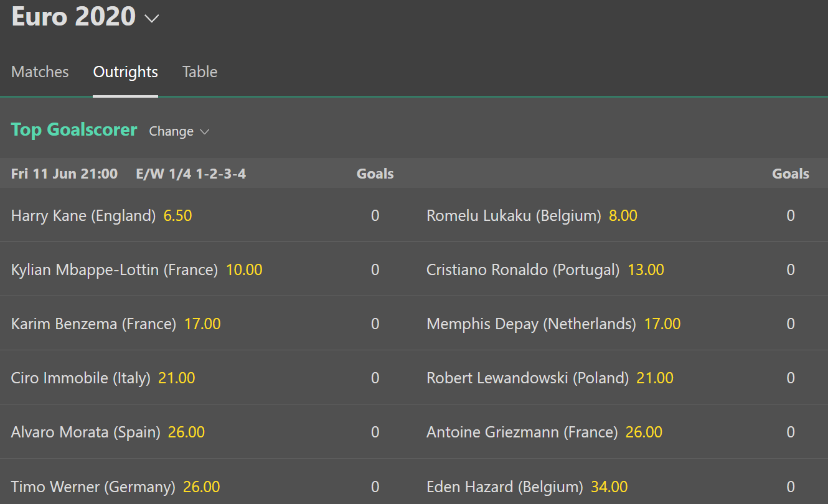Click the Fri 11 Jun 21:00 date
The width and height of the screenshot is (828, 504).
[64, 174]
